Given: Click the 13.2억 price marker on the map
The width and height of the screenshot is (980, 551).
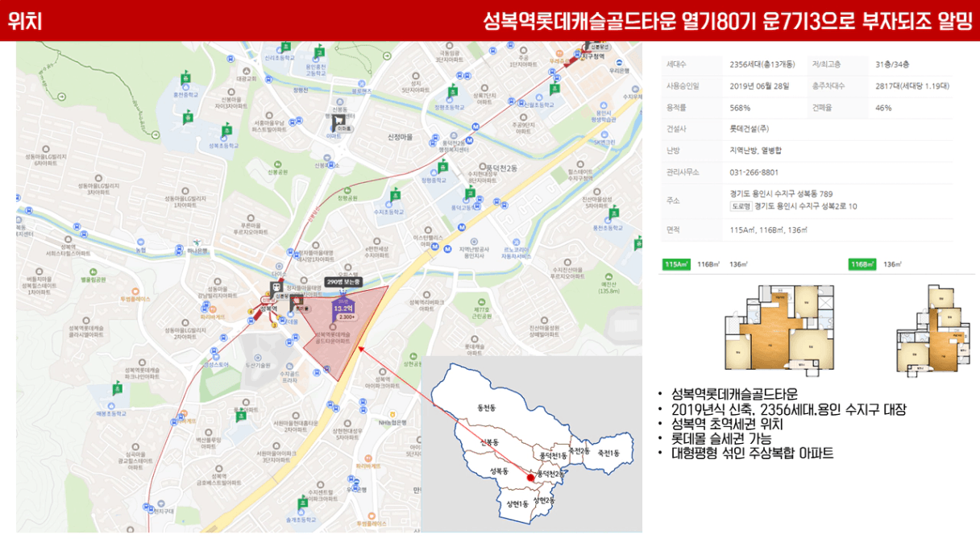Looking at the screenshot, I should pyautogui.click(x=344, y=311).
